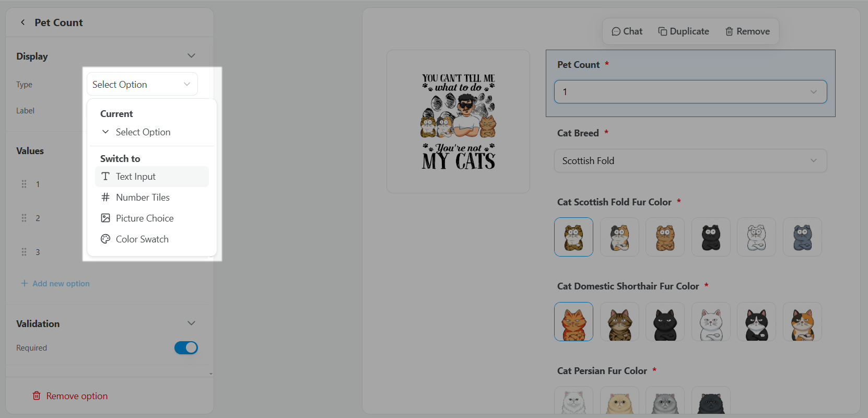Screen dimensions: 868x418
Task: Click the Chat speech bubble icon
Action: [616, 31]
